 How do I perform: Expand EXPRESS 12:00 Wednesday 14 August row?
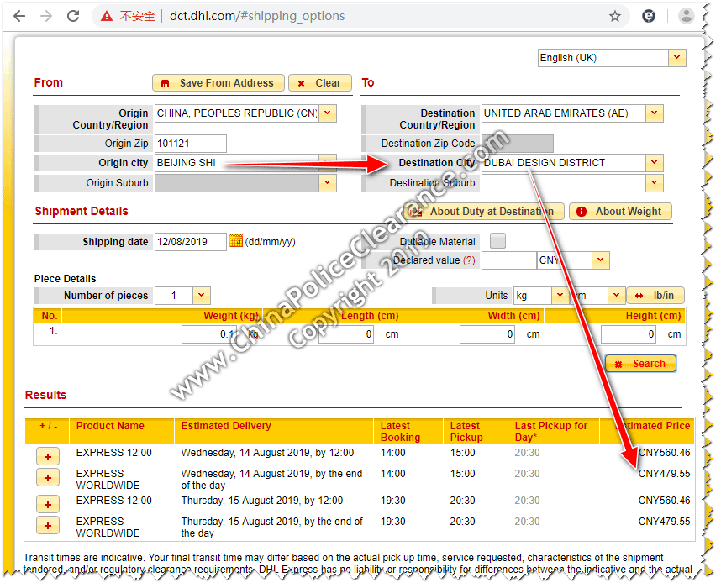coord(48,457)
